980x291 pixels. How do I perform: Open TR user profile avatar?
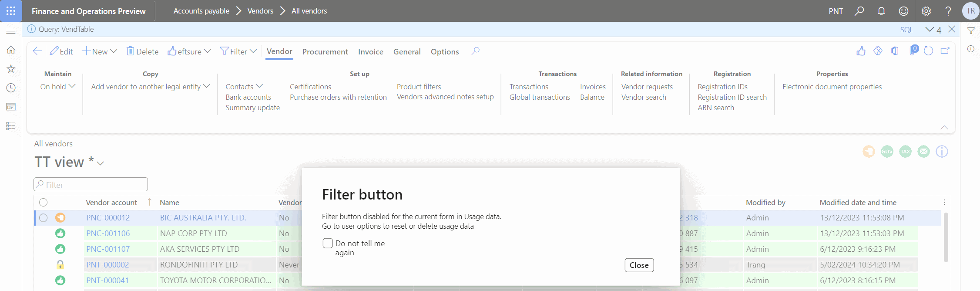click(970, 11)
